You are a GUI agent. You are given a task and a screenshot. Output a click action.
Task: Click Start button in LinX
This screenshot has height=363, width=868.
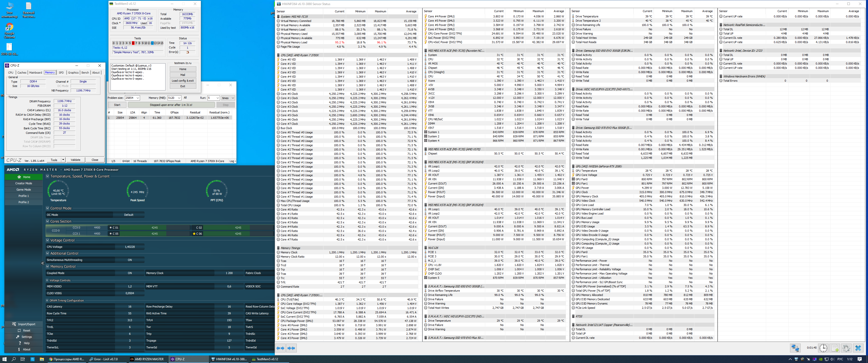point(117,105)
